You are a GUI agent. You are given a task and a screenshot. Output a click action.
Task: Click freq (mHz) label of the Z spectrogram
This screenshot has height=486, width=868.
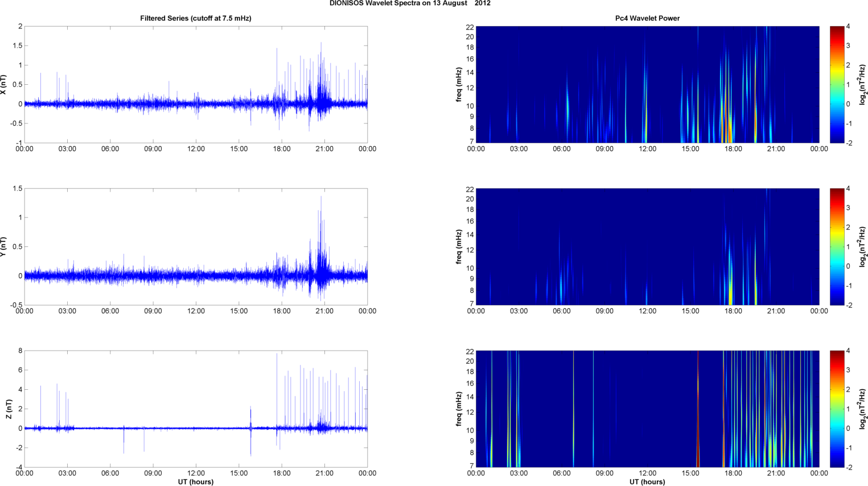coord(459,409)
